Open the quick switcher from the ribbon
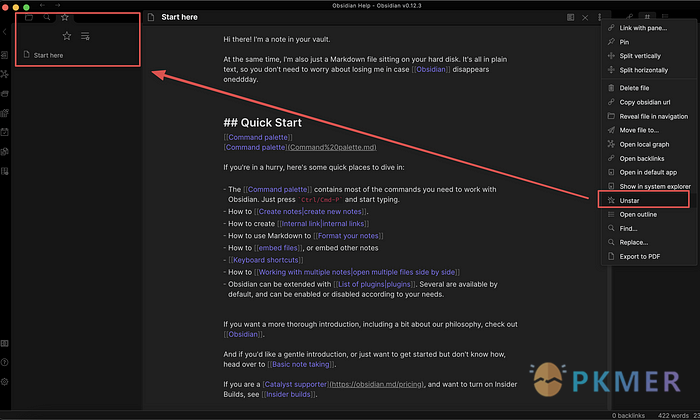700x420 pixels. coord(4,55)
